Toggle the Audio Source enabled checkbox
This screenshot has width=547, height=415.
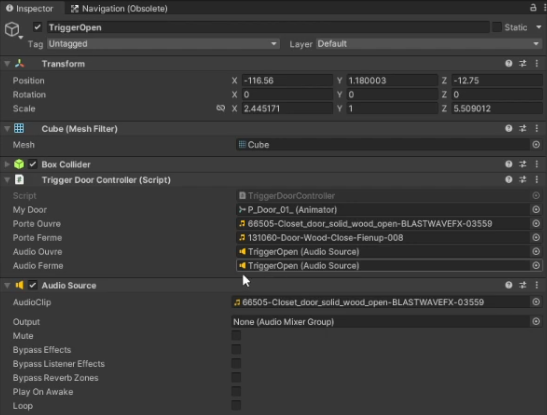pyautogui.click(x=33, y=285)
